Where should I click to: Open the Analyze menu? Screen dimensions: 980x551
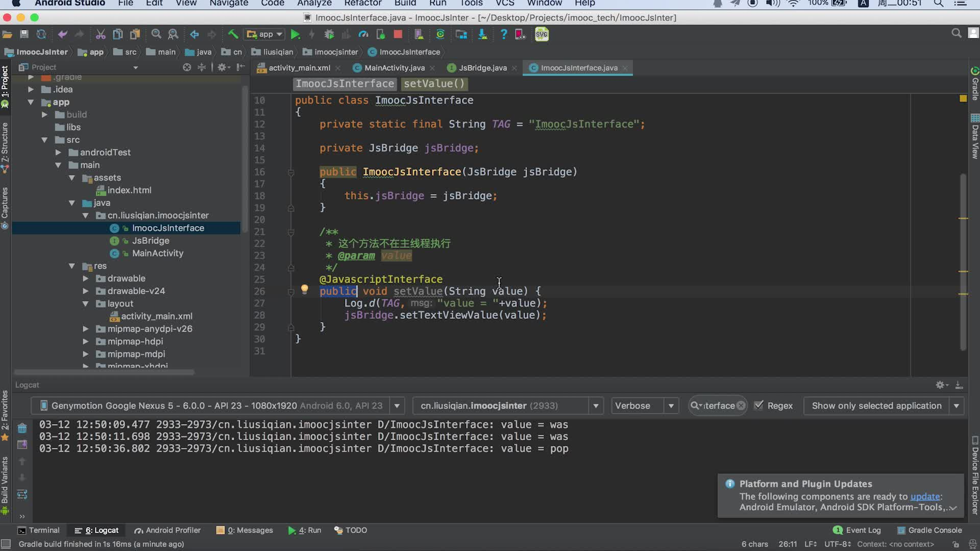point(314,3)
